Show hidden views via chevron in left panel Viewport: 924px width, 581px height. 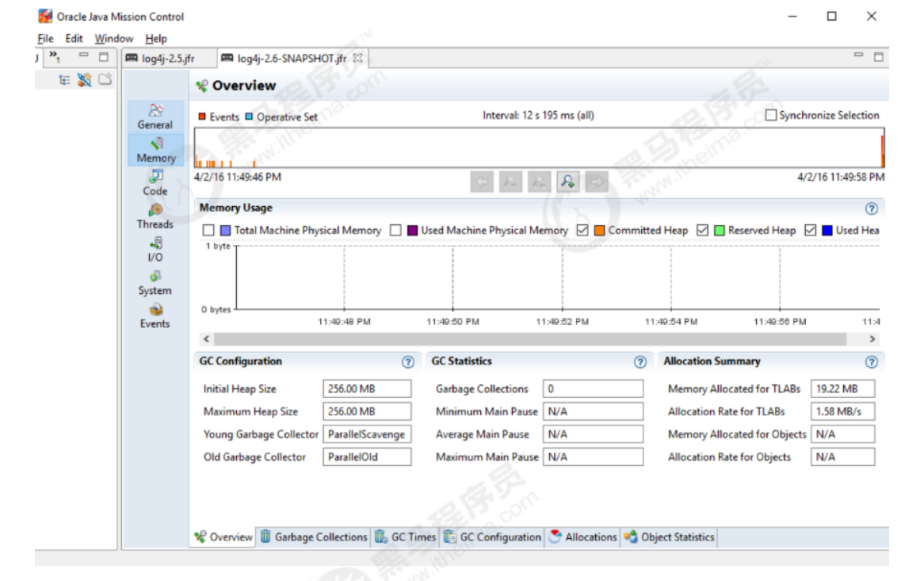(54, 56)
